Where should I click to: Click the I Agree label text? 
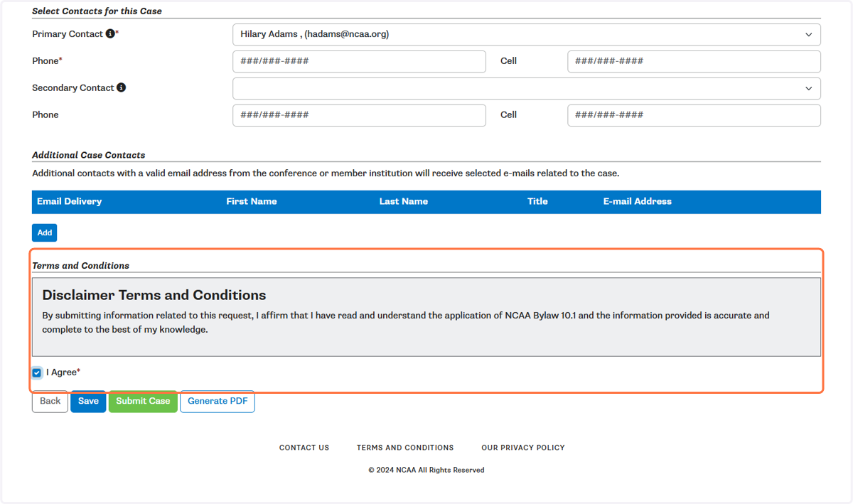[x=63, y=372]
